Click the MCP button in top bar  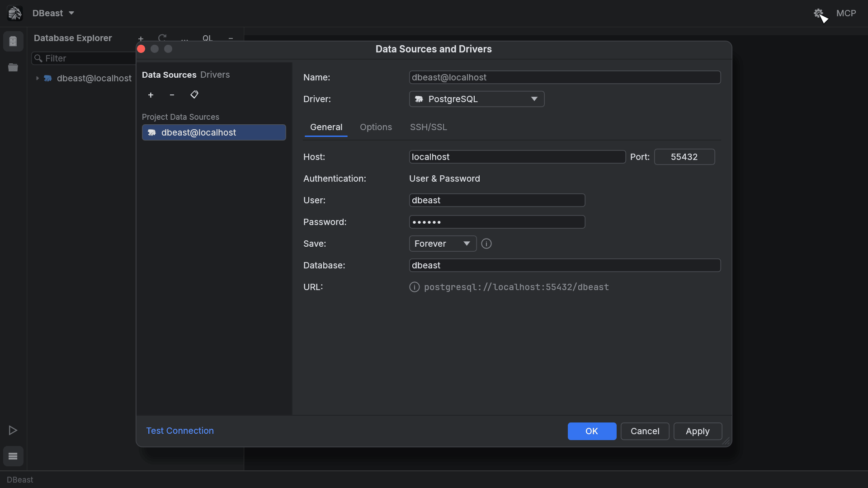tap(846, 13)
